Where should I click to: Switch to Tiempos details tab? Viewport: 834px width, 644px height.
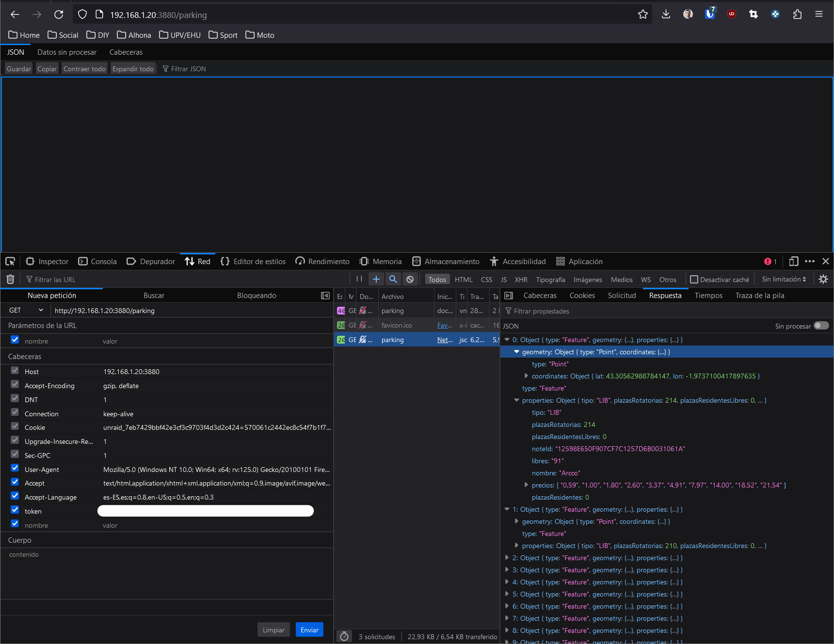708,296
